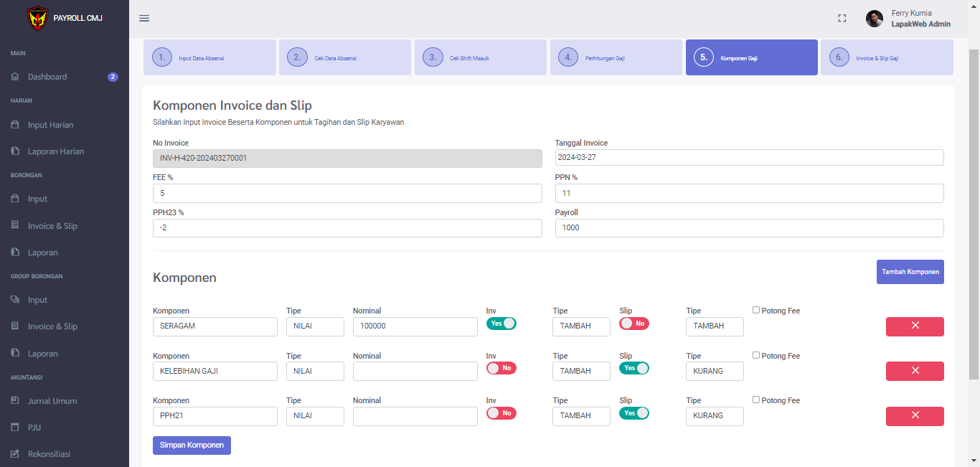Toggle Inv switch for SERAGAM row
This screenshot has width=980, height=467.
(x=501, y=324)
